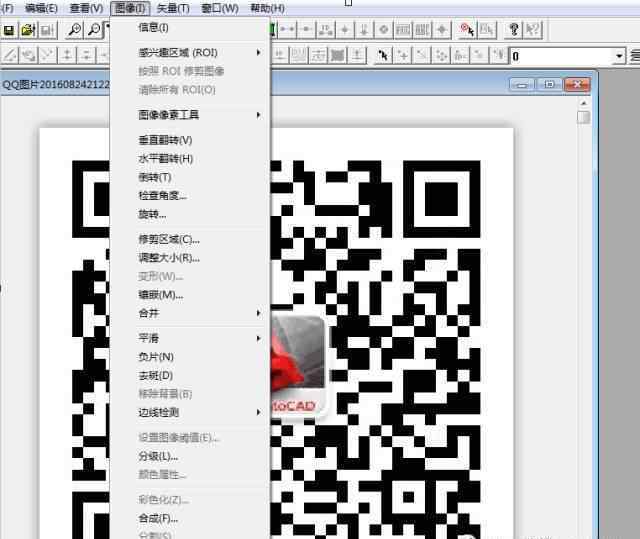640x539 pixels.
Task: Choose 调整大小(R)... menu item
Action: [x=189, y=258]
